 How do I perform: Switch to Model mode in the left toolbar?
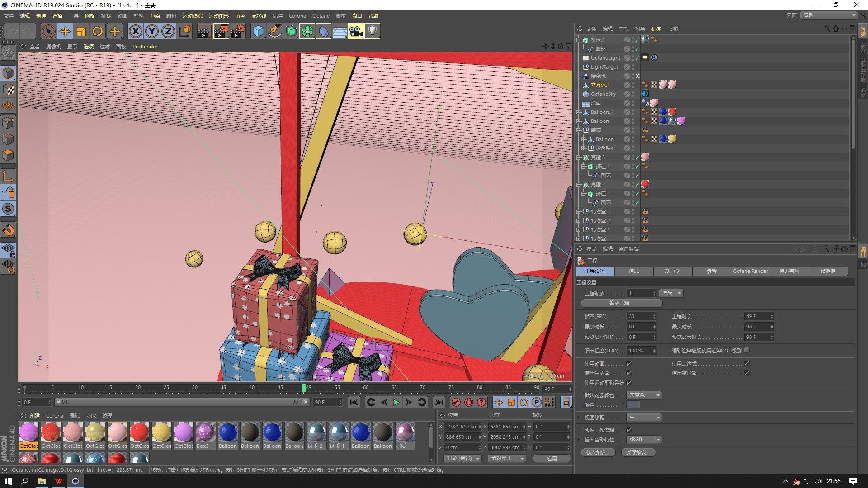tap(9, 73)
